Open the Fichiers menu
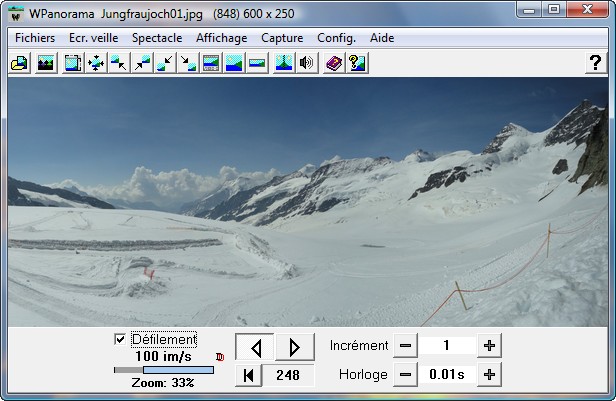Image resolution: width=616 pixels, height=401 pixels. coord(35,38)
